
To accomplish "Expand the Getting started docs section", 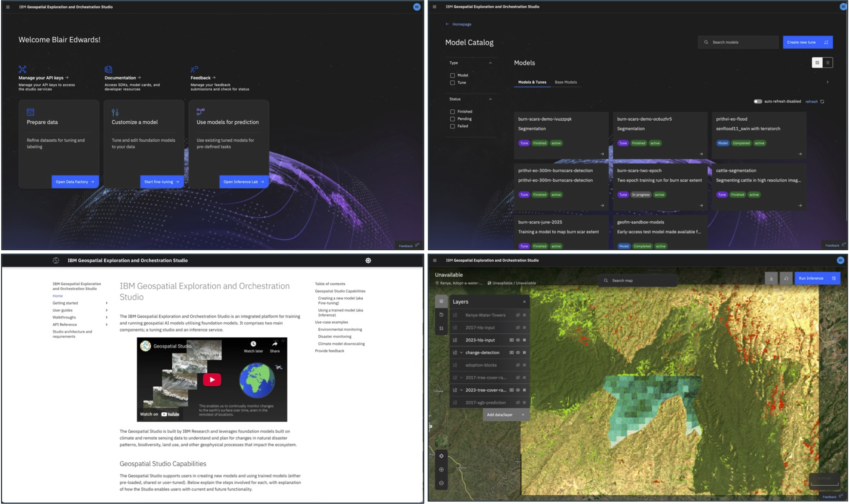I will pos(106,303).
